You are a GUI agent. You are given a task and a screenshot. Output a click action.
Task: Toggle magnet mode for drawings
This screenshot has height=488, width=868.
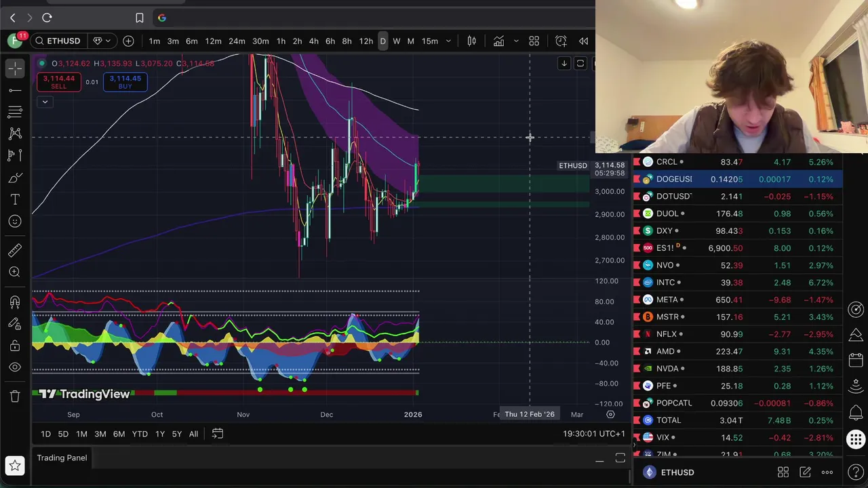(15, 302)
